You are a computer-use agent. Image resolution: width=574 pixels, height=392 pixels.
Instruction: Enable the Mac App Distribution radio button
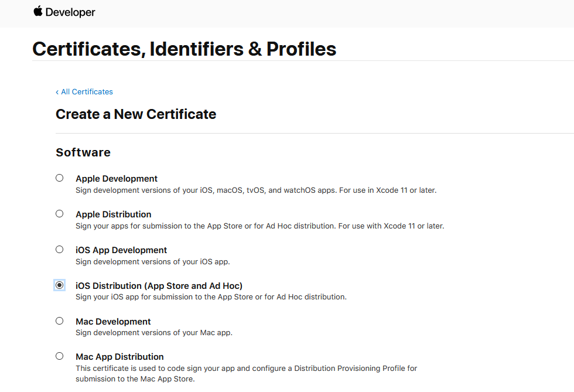(60, 356)
